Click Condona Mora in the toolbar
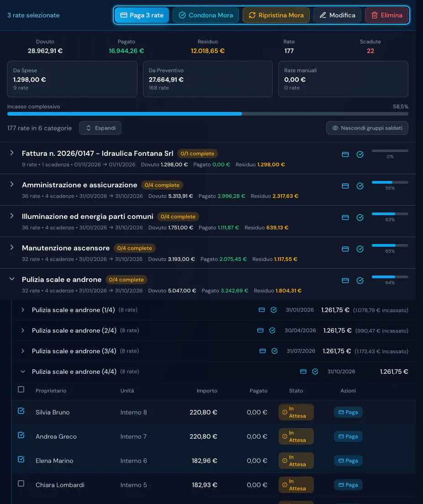This screenshot has height=504, width=423. [x=206, y=15]
